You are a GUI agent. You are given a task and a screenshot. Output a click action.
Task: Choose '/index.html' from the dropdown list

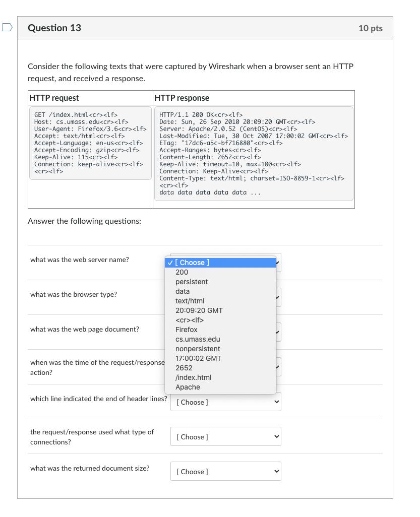pos(220,377)
